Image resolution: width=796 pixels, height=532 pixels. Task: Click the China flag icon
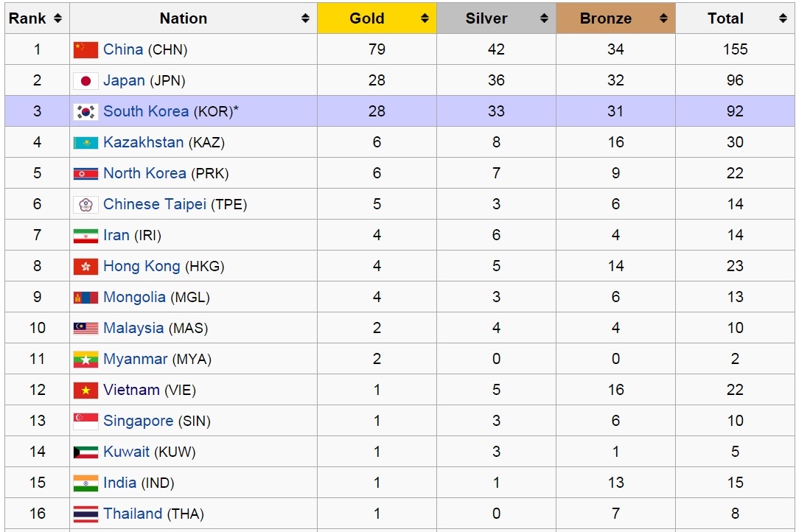[x=85, y=50]
